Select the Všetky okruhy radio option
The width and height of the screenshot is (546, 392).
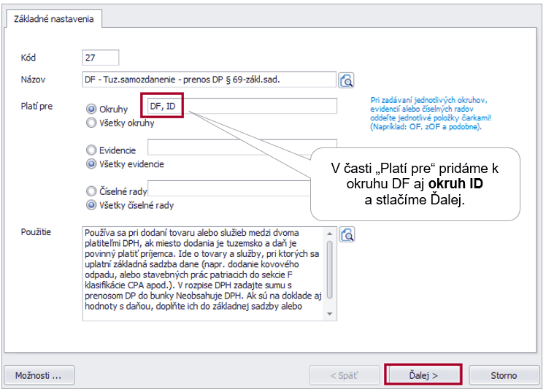click(91, 123)
